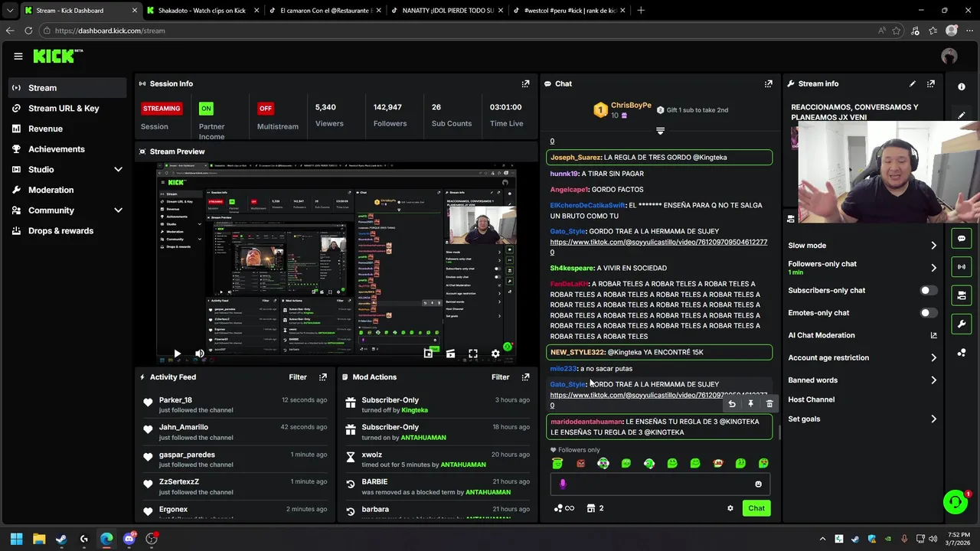Open chat settings gear
This screenshot has height=551, width=980.
coord(730,508)
